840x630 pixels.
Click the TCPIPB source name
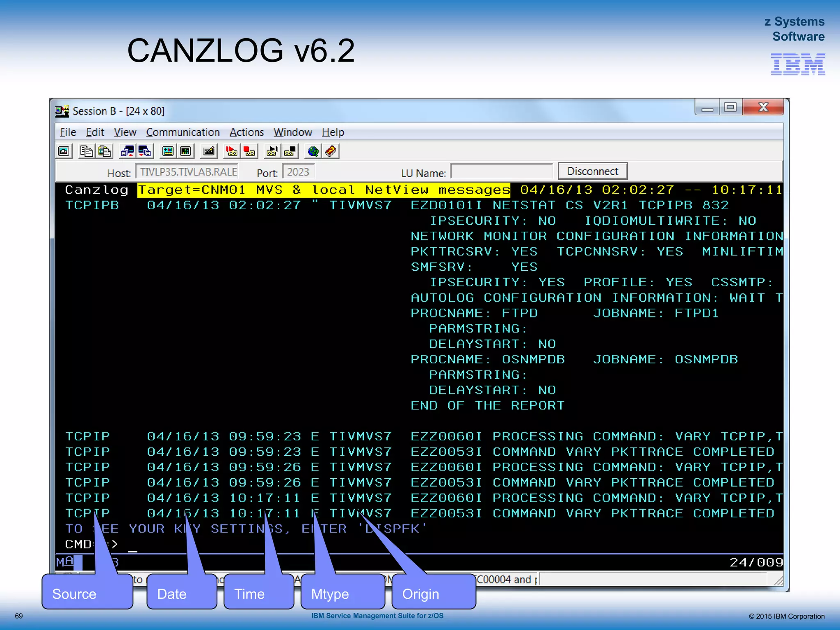click(92, 205)
